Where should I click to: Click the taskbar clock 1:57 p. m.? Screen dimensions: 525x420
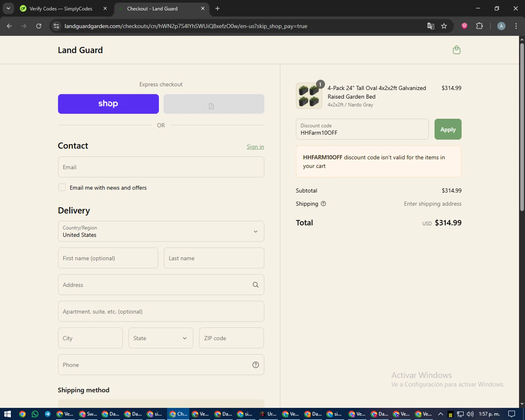point(489,414)
